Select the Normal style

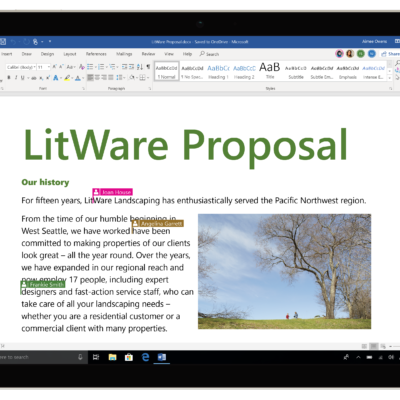(x=167, y=71)
